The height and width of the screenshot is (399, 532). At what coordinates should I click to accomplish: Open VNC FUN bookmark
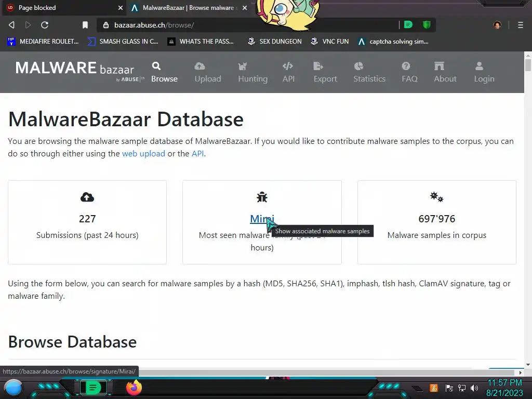click(329, 42)
